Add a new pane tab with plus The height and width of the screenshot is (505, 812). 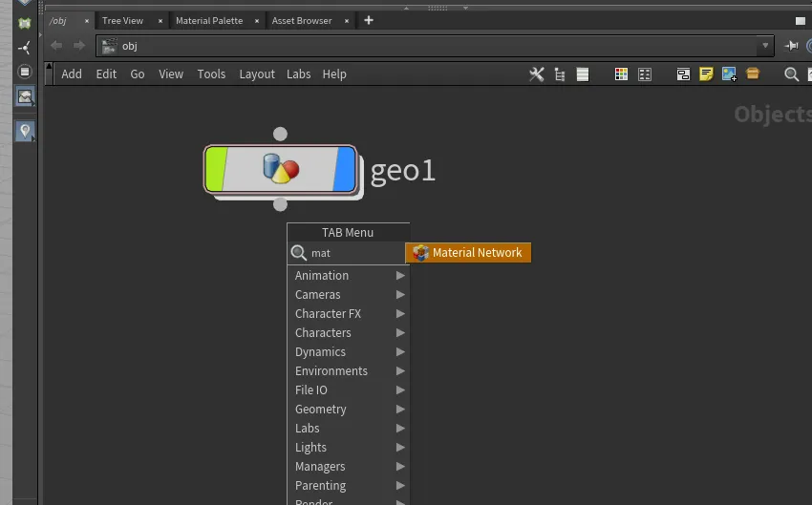coord(369,21)
